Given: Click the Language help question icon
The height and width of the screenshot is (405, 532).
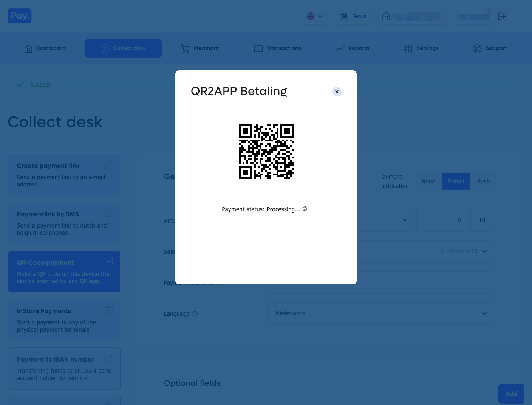Looking at the screenshot, I should 195,314.
